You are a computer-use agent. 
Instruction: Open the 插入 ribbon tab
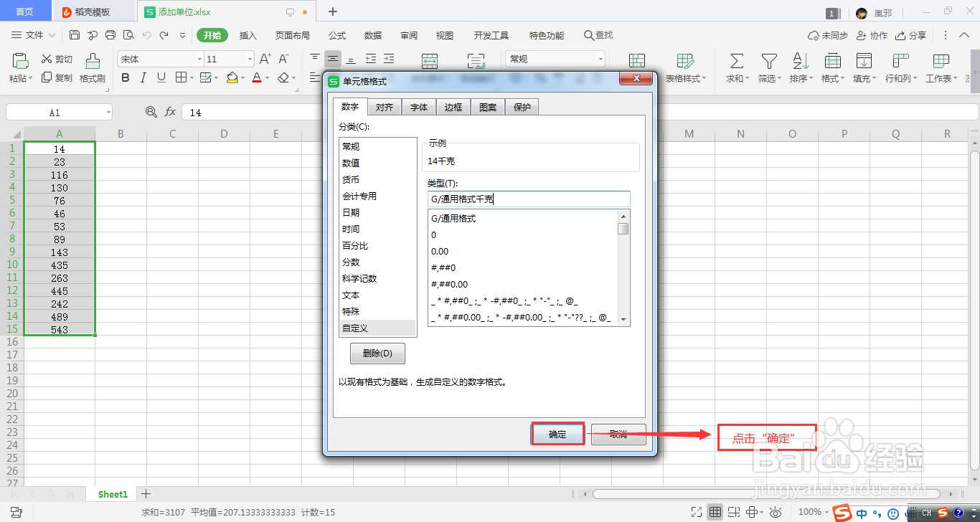248,34
